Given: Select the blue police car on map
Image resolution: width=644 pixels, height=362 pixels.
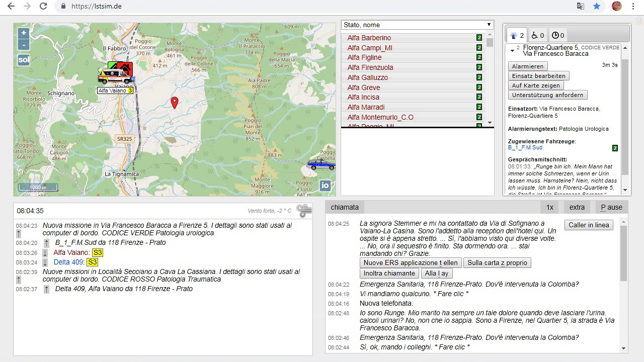Looking at the screenshot, I should click(321, 164).
